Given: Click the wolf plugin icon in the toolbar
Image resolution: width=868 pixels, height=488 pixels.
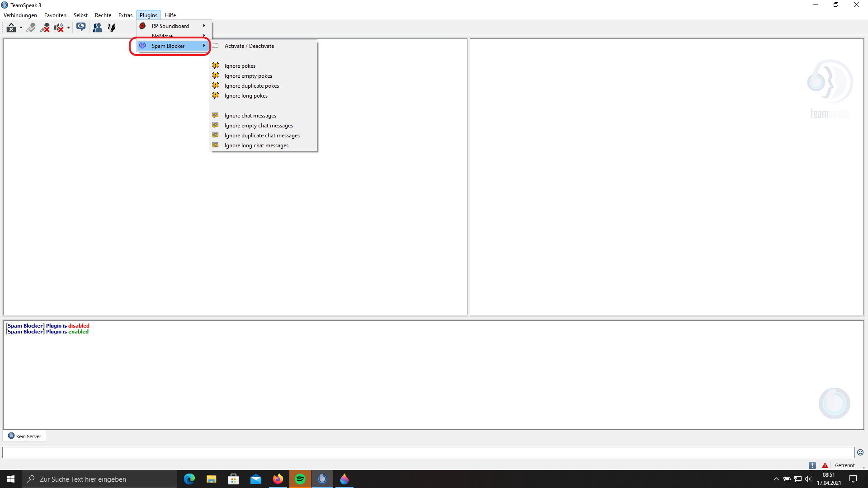Looking at the screenshot, I should (x=111, y=28).
